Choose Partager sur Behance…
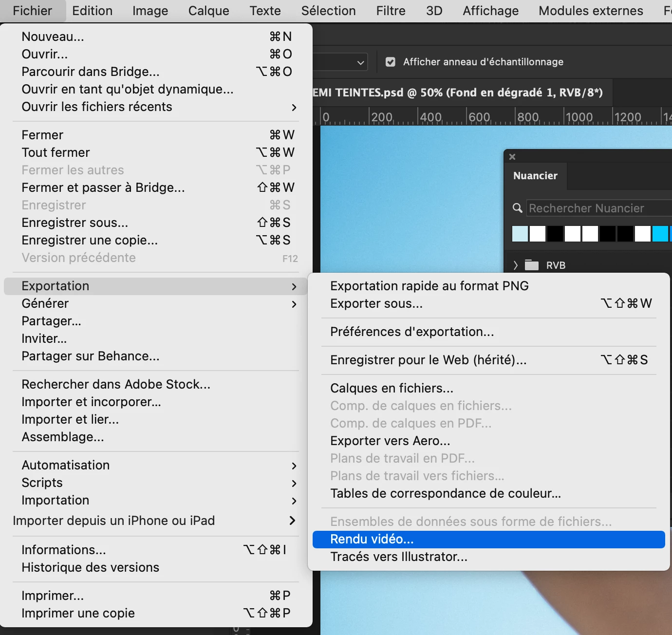Viewport: 672px width, 635px height. click(156, 356)
